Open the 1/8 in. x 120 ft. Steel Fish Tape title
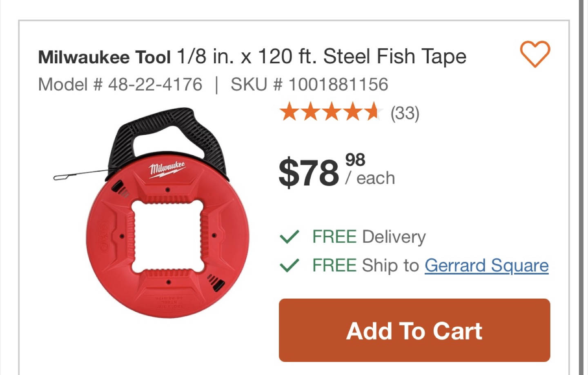 [321, 56]
